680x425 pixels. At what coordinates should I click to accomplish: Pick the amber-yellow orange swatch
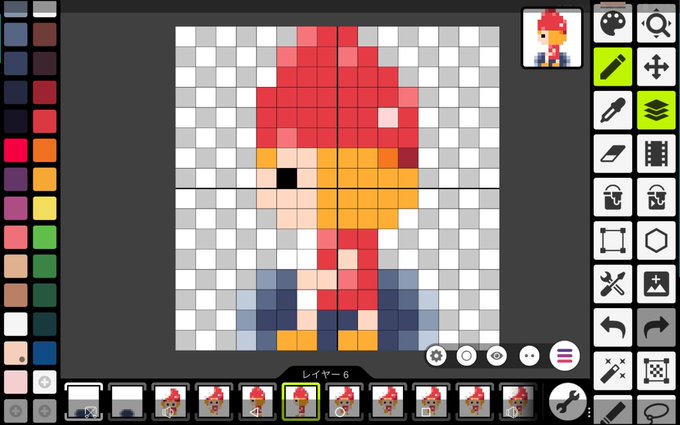coord(45,180)
